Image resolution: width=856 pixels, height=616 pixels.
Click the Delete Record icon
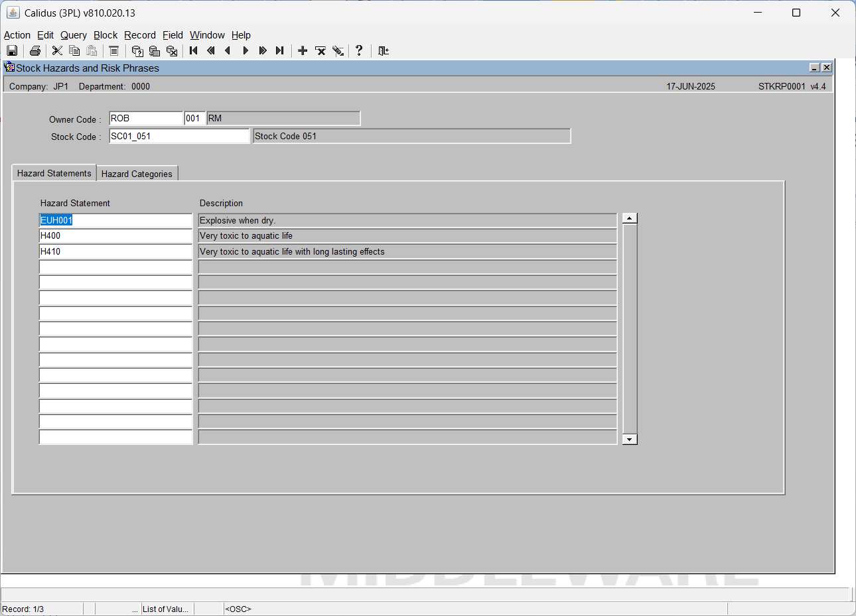click(321, 51)
